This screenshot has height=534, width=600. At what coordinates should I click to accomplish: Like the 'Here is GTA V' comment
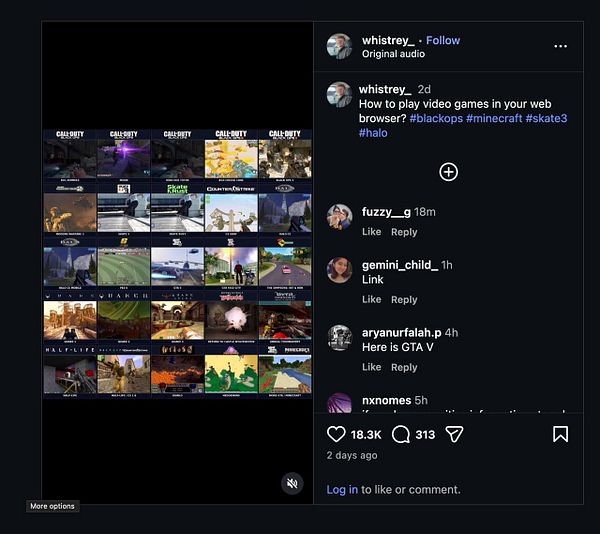pyautogui.click(x=372, y=367)
